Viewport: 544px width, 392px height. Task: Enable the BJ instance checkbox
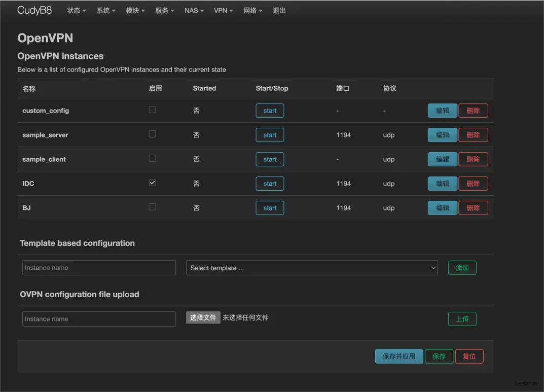tap(152, 207)
